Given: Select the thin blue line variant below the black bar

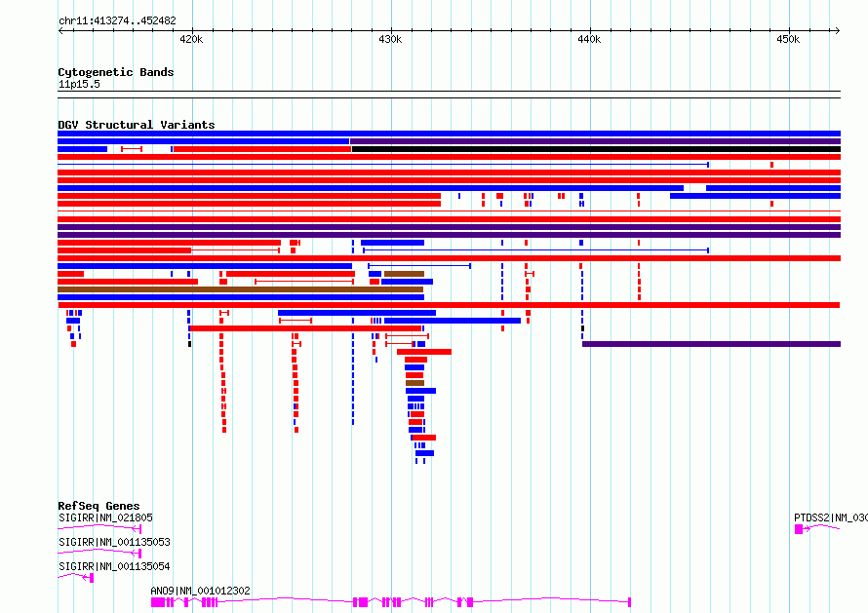Looking at the screenshot, I should [x=383, y=165].
